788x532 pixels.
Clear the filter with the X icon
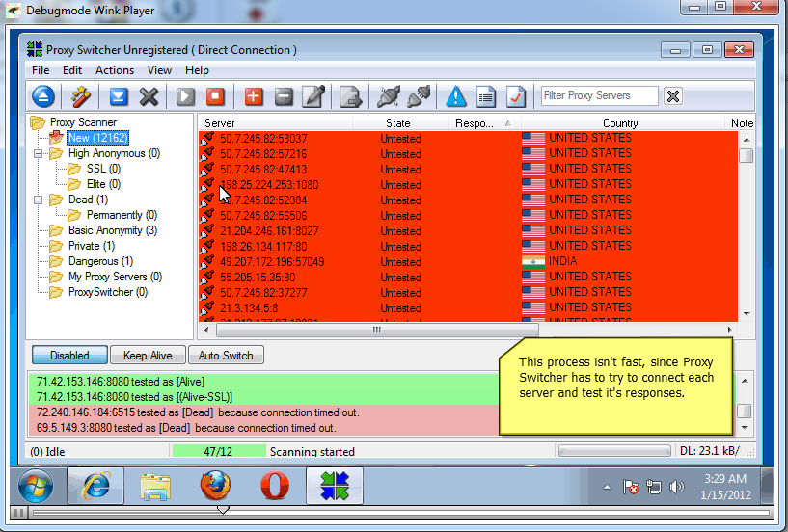tap(673, 96)
